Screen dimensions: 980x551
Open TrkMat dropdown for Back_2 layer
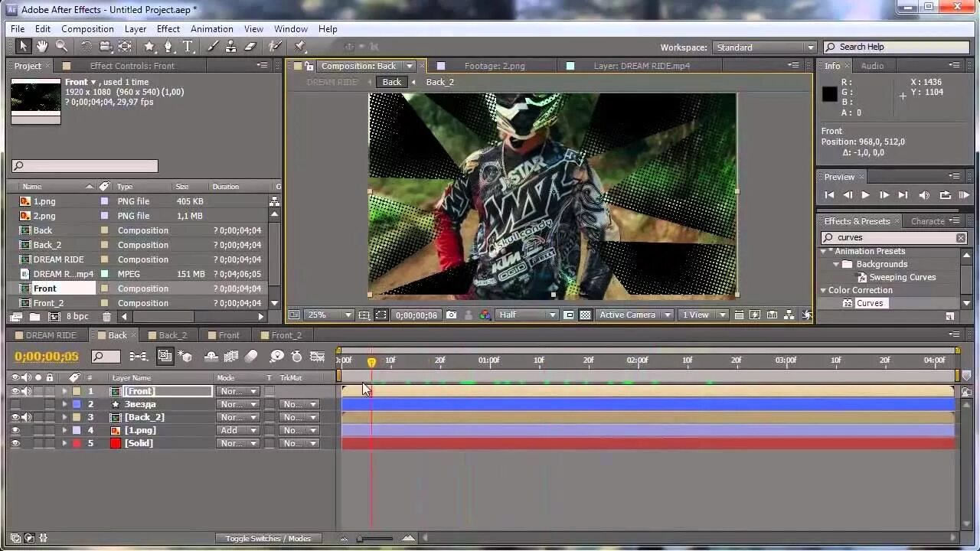click(299, 417)
